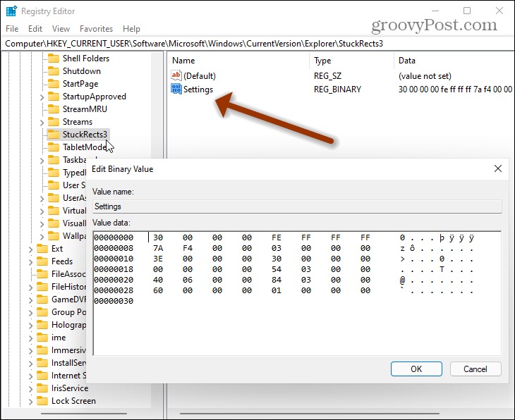This screenshot has height=420, width=515.
Task: Select the Internet Settings key label
Action: pos(68,376)
